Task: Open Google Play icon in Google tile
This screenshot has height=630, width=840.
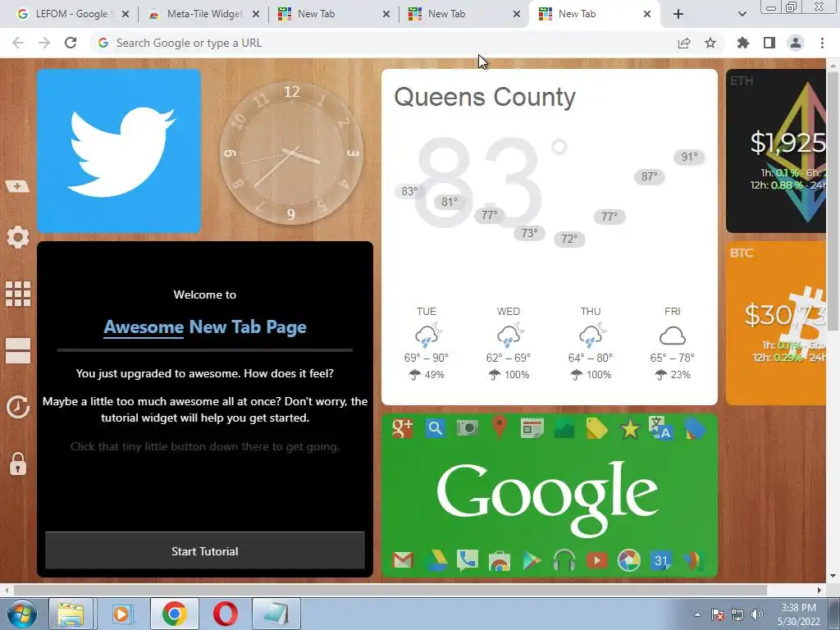Action: click(x=532, y=561)
